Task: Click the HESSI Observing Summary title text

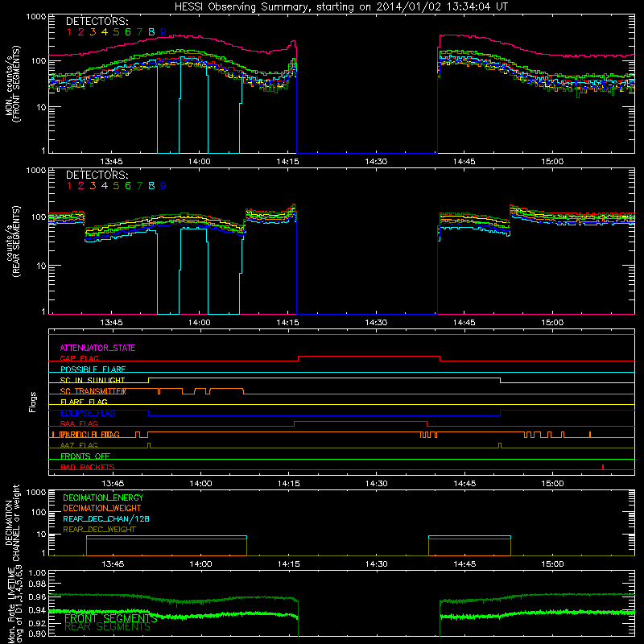Action: click(341, 7)
